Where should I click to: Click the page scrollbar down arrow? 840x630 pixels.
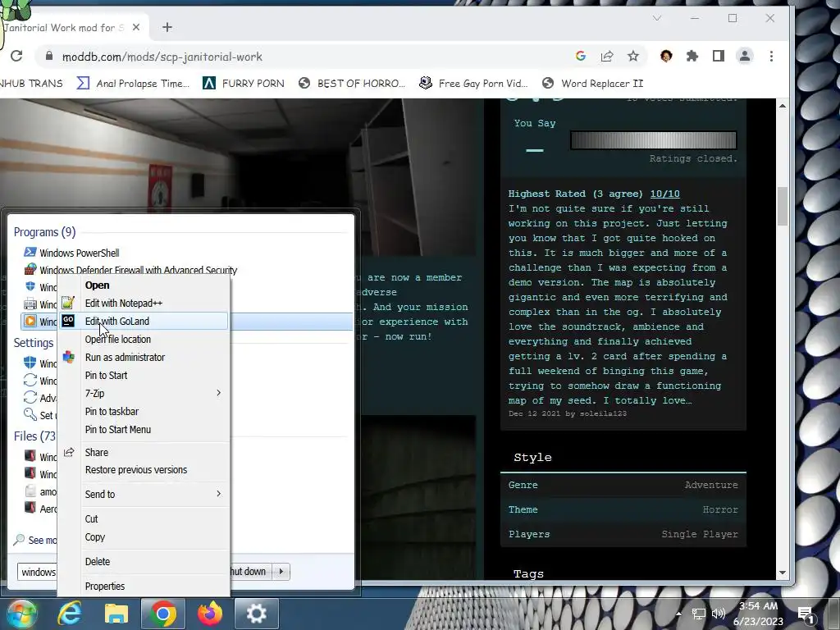point(782,572)
